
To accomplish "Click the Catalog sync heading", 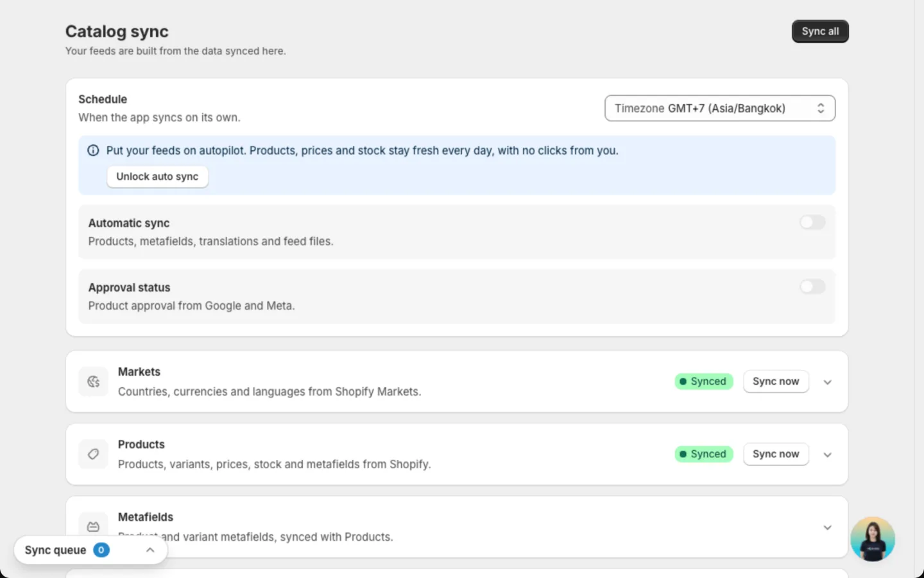I will pos(117,31).
